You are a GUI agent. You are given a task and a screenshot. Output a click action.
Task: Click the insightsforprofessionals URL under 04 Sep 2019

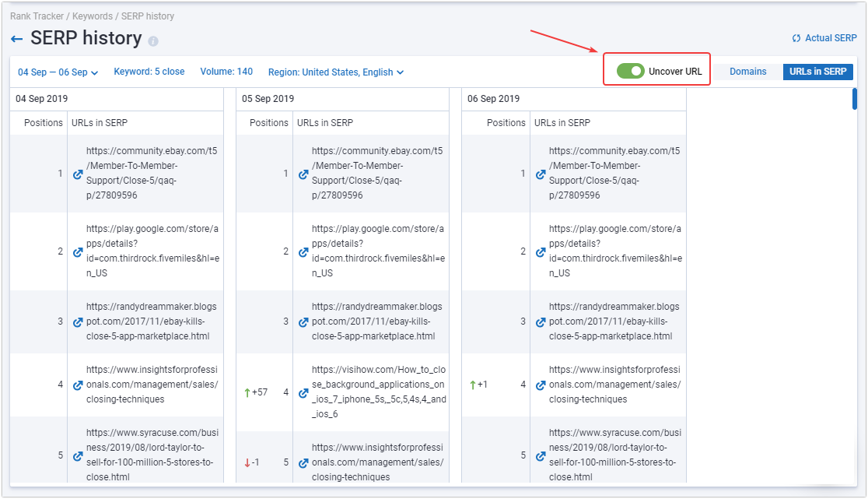(x=152, y=385)
